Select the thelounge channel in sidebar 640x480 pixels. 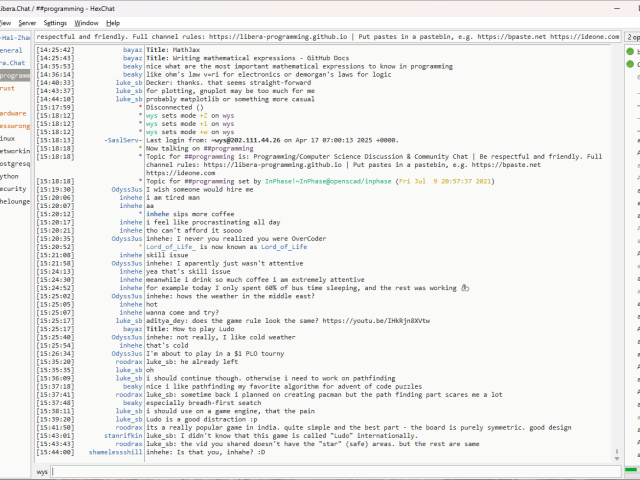pyautogui.click(x=14, y=201)
